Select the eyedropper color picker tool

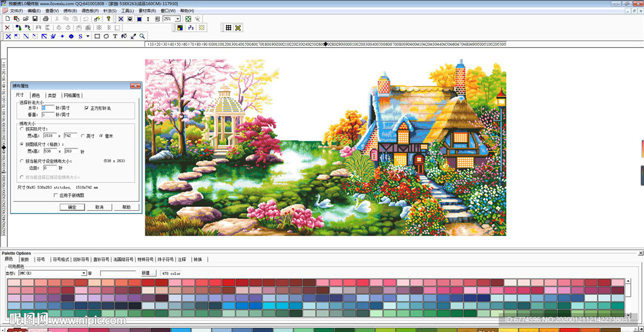tap(133, 36)
